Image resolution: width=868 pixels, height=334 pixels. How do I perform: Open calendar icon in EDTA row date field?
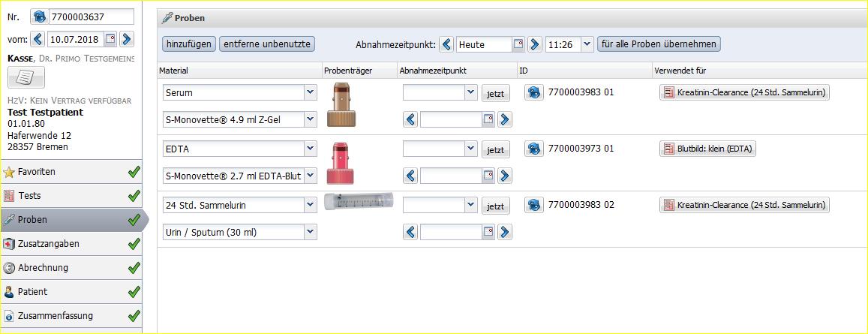click(x=488, y=176)
